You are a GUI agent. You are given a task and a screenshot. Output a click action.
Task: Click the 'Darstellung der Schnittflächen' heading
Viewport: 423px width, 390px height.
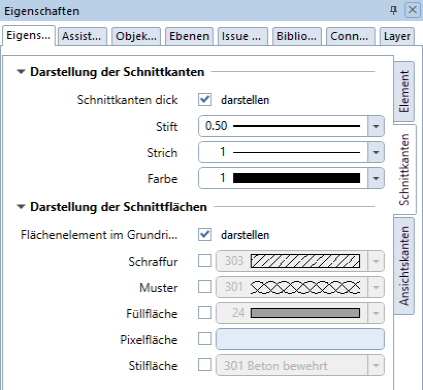118,207
